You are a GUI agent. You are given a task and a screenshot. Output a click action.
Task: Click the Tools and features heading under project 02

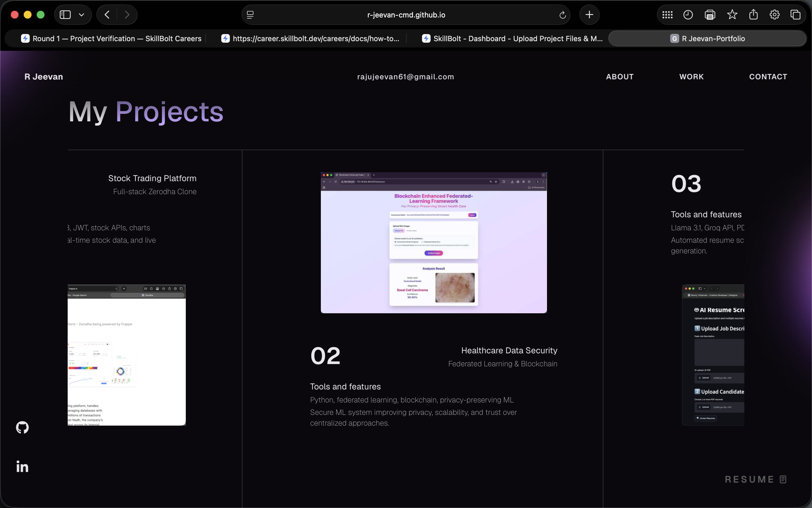[345, 387]
